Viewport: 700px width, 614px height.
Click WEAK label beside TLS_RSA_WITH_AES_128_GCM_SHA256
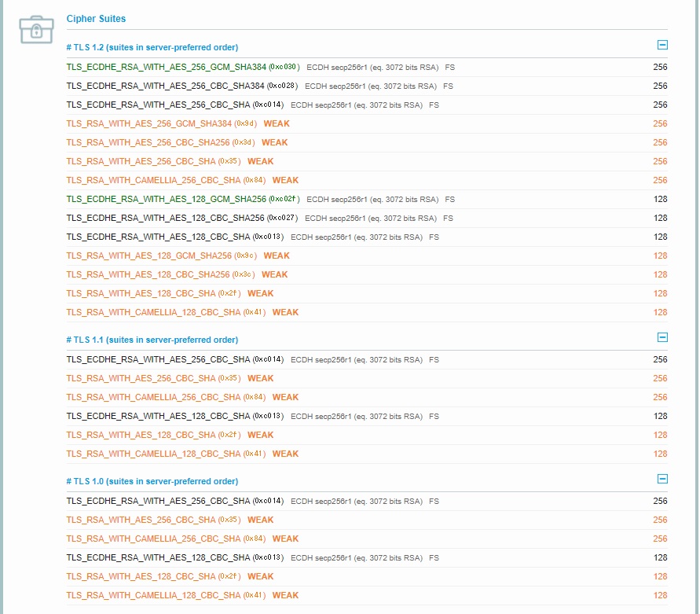click(277, 256)
